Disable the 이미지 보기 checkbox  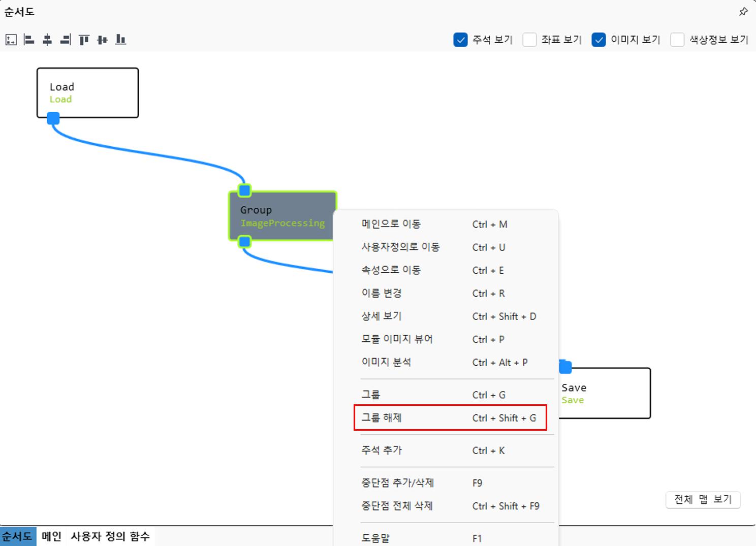(598, 40)
